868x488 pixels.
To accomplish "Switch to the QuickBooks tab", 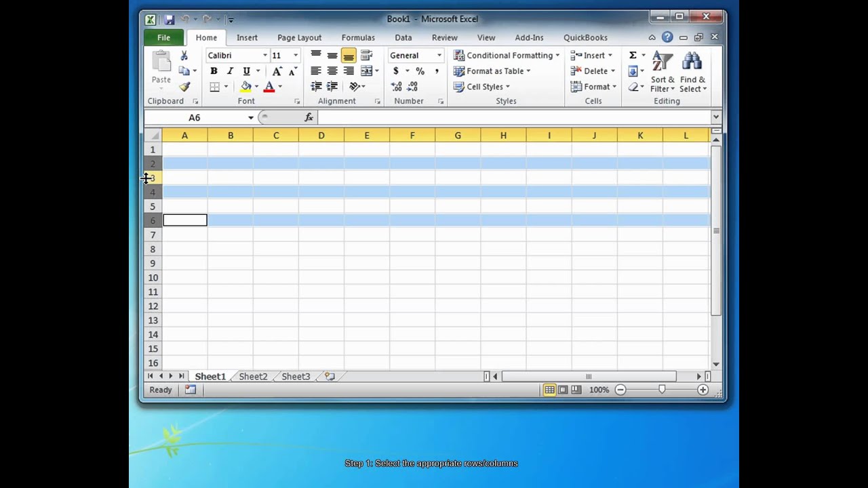I will 585,38.
